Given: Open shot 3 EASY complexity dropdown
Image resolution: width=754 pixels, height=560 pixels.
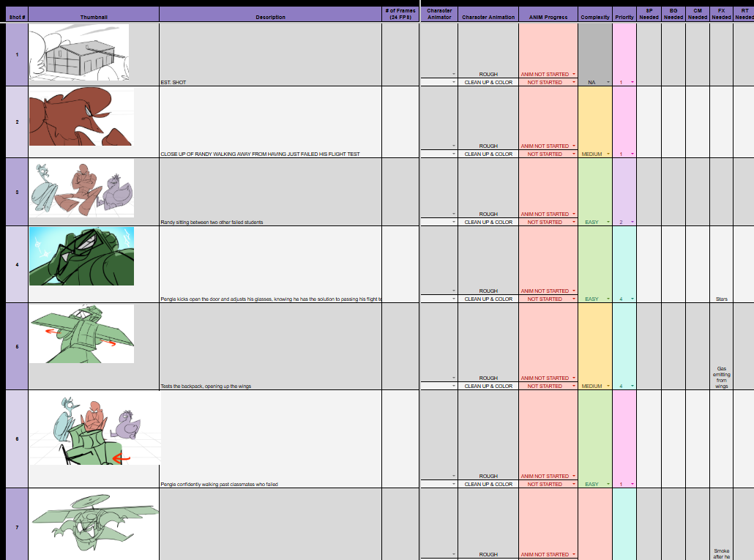Looking at the screenshot, I should click(608, 222).
